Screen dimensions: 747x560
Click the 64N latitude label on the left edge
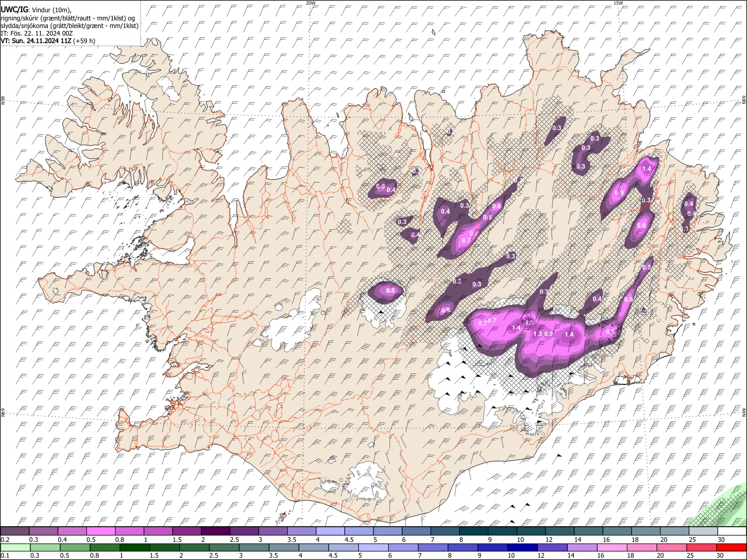click(3, 413)
